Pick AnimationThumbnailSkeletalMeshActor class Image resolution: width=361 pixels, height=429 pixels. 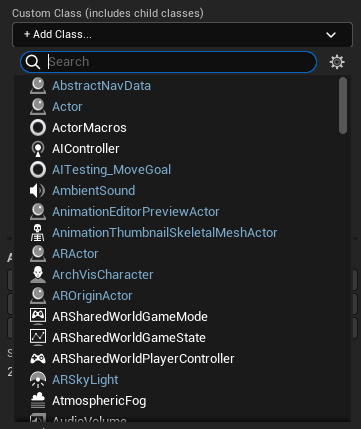pos(165,233)
